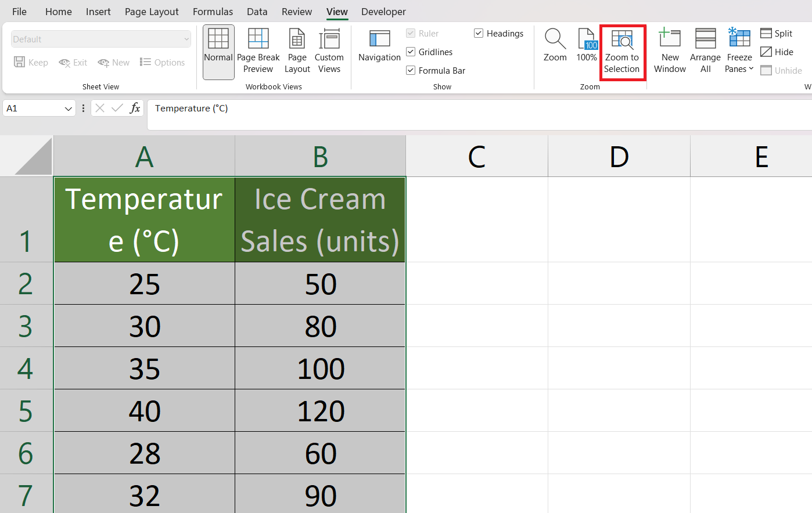This screenshot has width=812, height=513.
Task: Click the Ice Cream Sales (units) cell
Action: click(320, 219)
